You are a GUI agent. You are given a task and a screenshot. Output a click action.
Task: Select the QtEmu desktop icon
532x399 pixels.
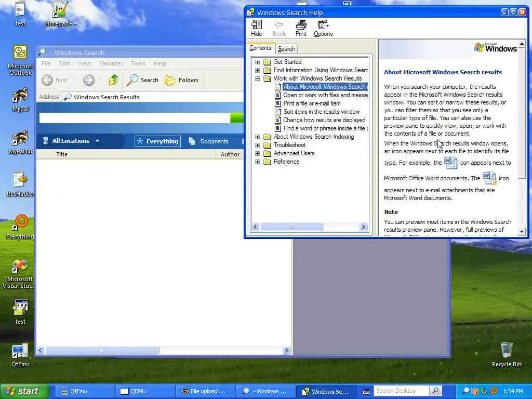pos(20,355)
